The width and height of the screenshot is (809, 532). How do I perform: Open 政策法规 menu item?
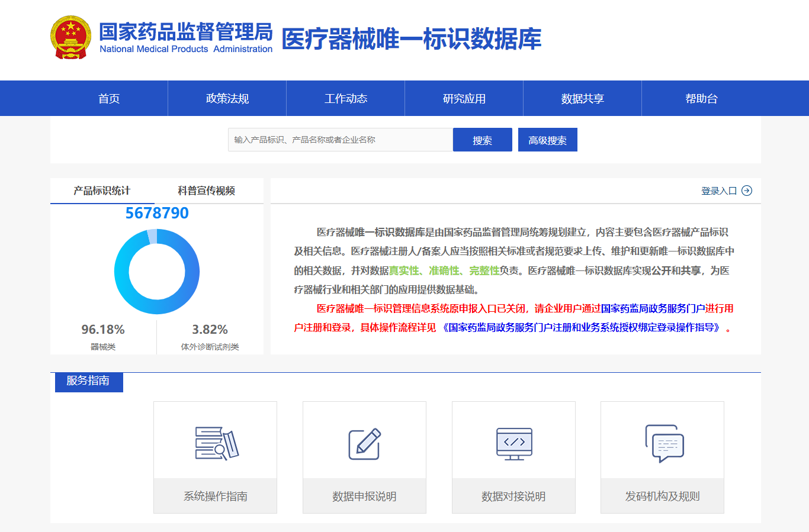click(x=227, y=98)
